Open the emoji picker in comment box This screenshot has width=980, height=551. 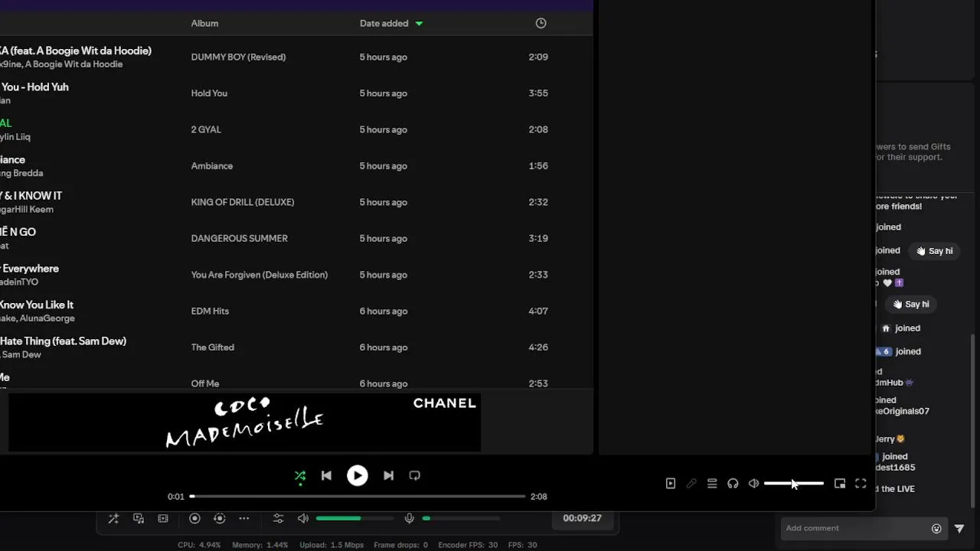936,528
